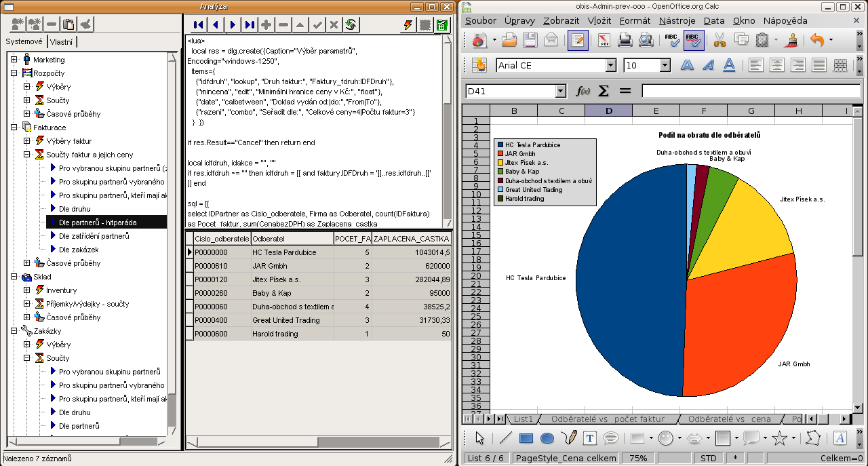The image size is (868, 466).
Task: Switch to the Vlastní tab
Action: click(x=62, y=42)
